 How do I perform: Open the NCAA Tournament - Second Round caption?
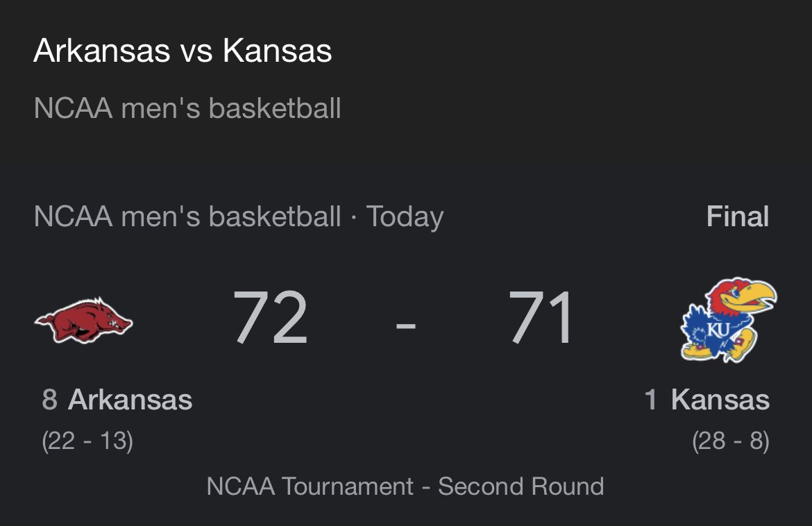405,486
